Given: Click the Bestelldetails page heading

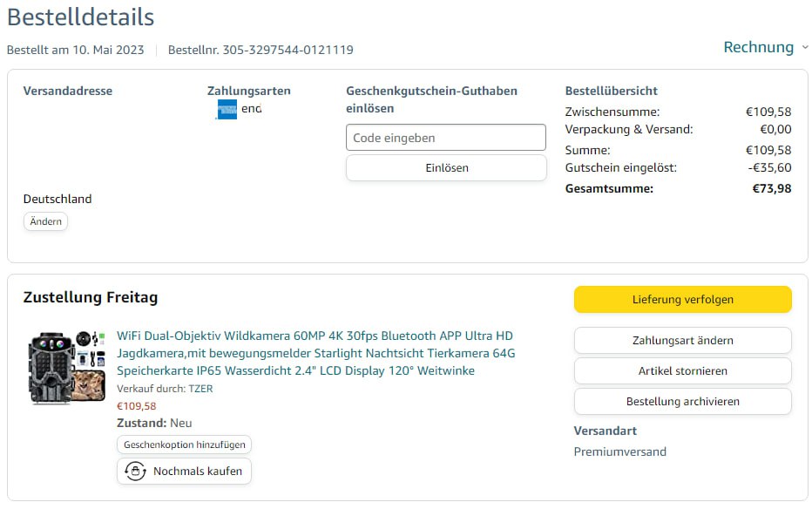Looking at the screenshot, I should (x=80, y=17).
